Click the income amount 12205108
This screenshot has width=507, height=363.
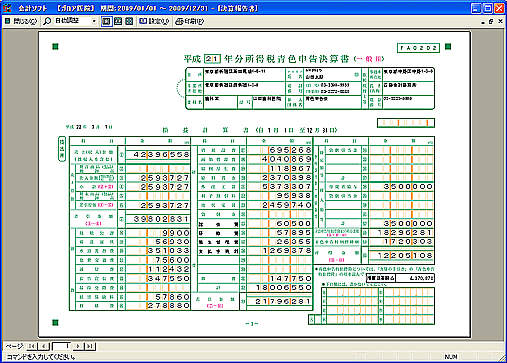click(x=405, y=256)
